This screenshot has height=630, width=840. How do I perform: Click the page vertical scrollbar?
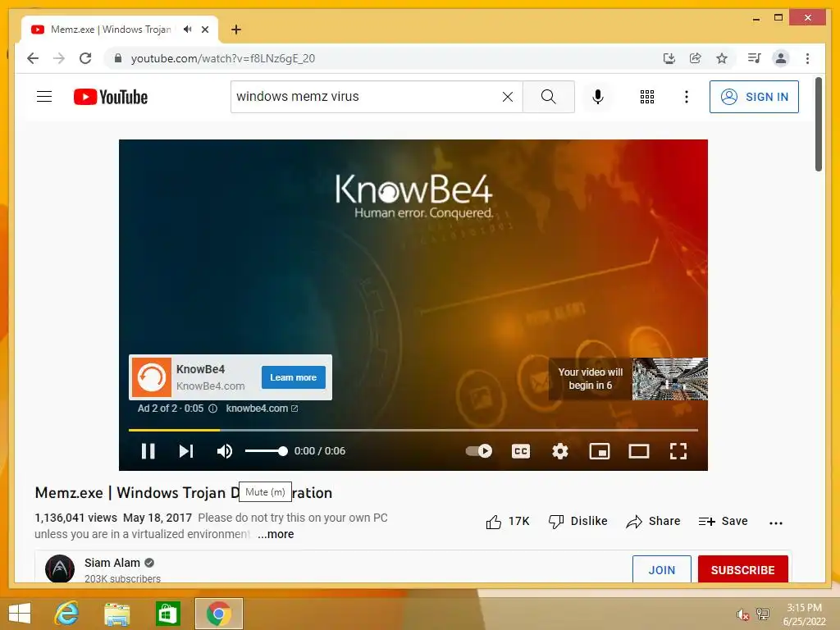pos(818,125)
